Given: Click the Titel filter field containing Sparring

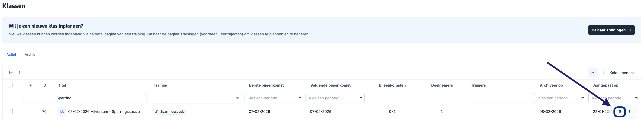Looking at the screenshot, I should 100,98.
